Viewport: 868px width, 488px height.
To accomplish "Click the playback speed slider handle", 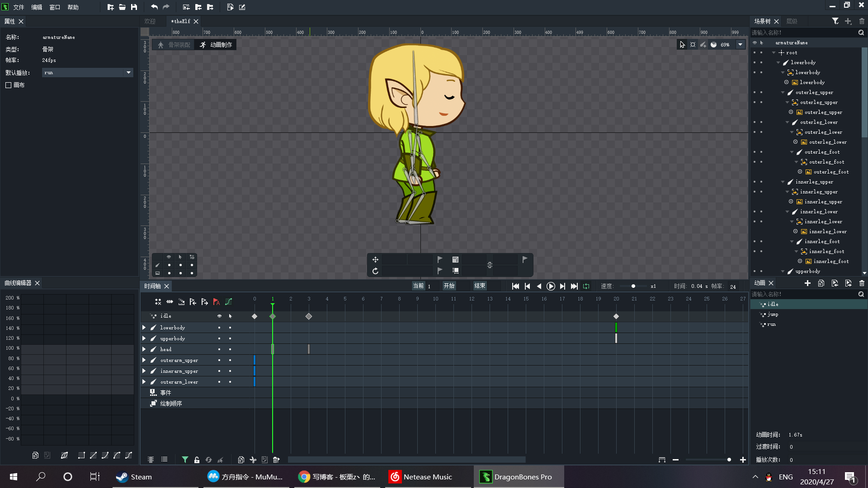I will tap(633, 286).
